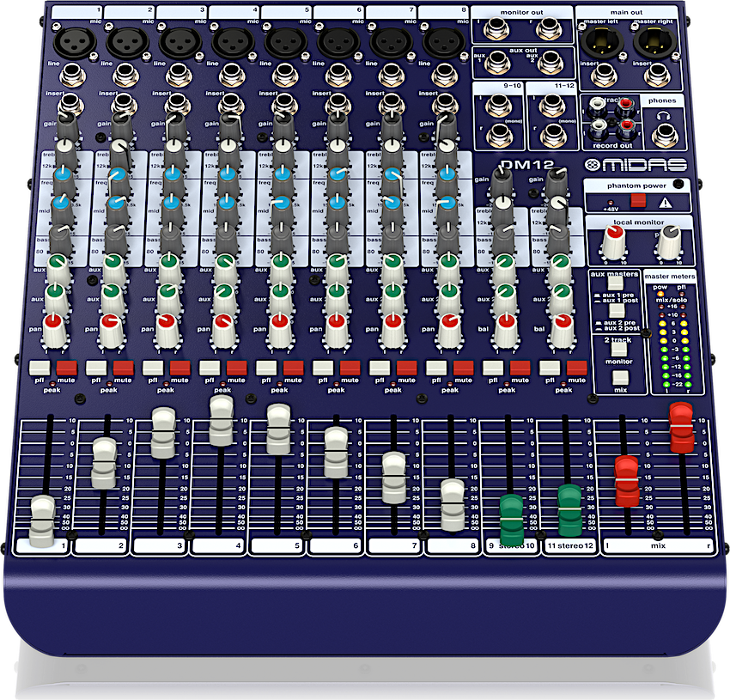Click the channel 1 red pan knob

[x=53, y=326]
